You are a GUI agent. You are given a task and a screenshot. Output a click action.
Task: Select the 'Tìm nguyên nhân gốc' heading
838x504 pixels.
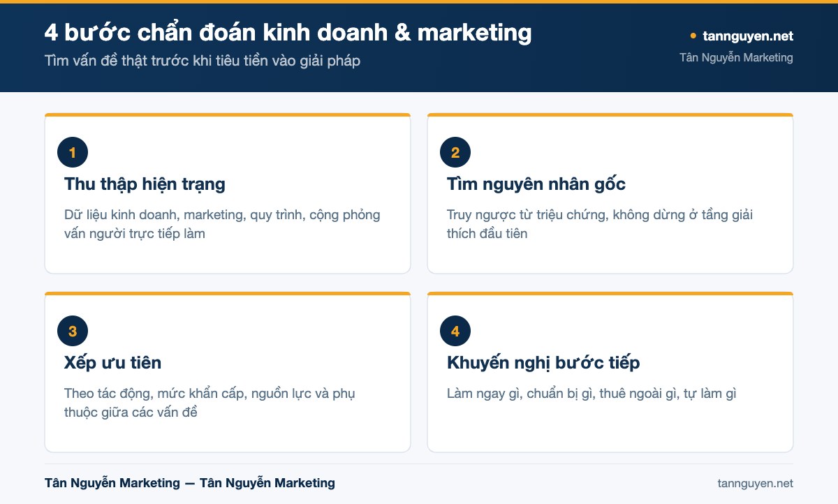[536, 184]
